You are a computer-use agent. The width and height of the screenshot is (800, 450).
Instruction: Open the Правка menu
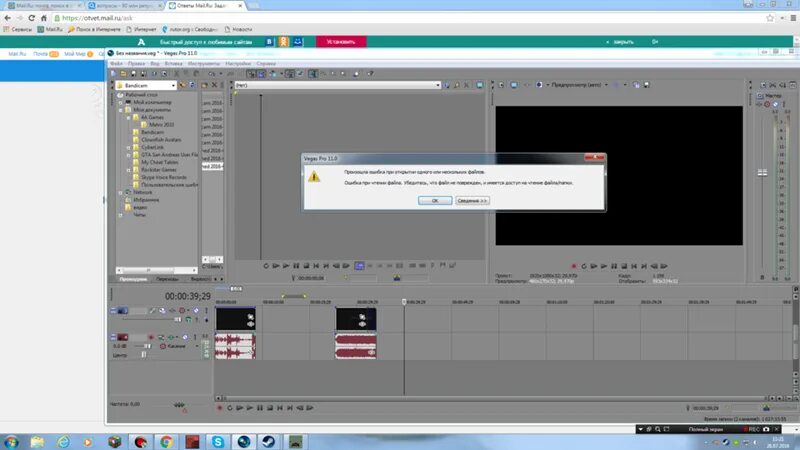point(136,64)
